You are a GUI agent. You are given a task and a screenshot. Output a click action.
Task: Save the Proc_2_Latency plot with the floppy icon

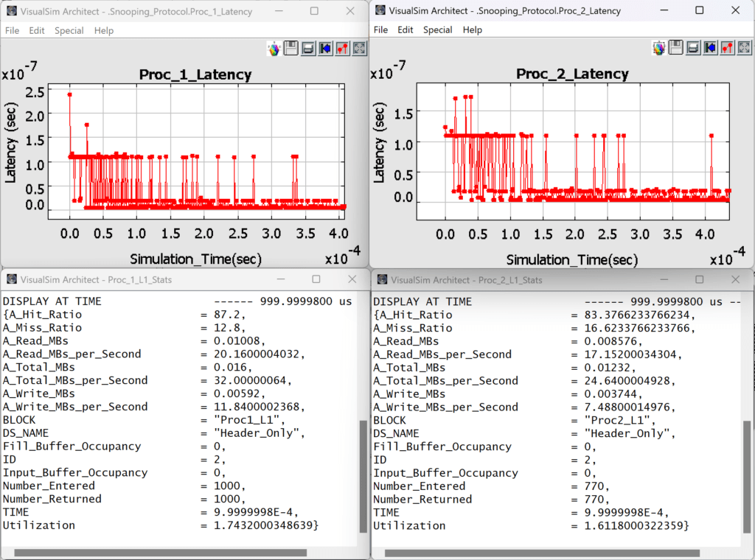676,49
